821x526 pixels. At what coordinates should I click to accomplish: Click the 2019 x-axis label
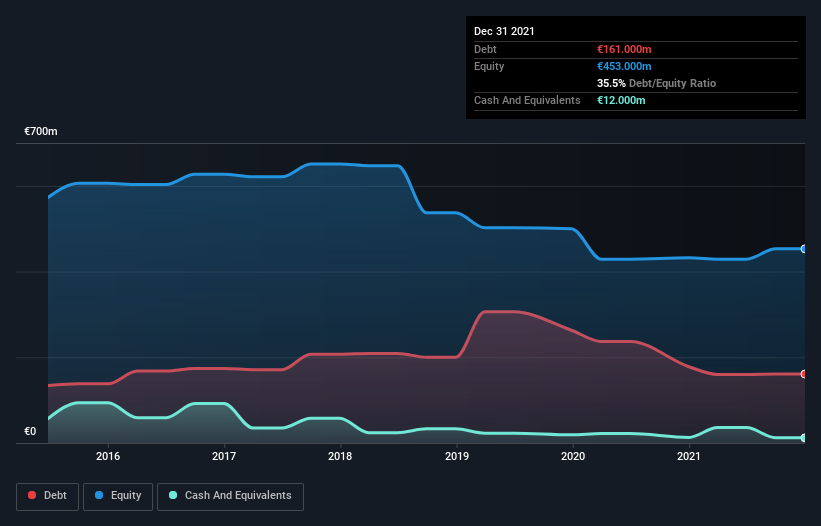click(x=457, y=456)
